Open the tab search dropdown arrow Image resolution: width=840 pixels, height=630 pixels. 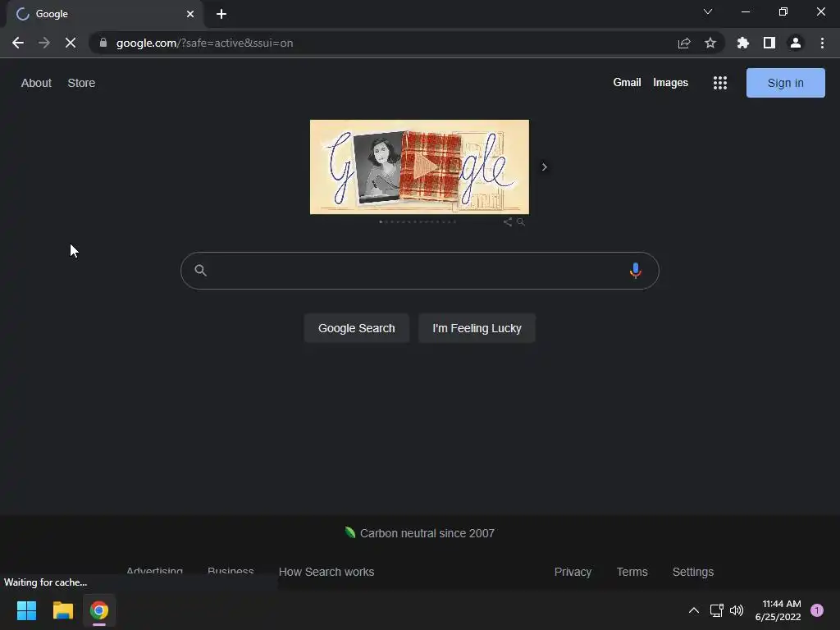708,11
